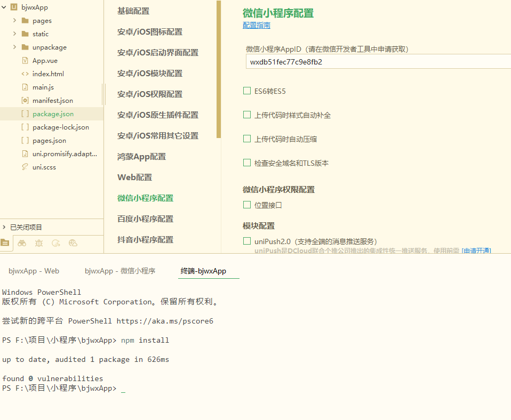Toggle 上传代码时样式自动补全 checkbox
The height and width of the screenshot is (420, 511).
click(247, 115)
